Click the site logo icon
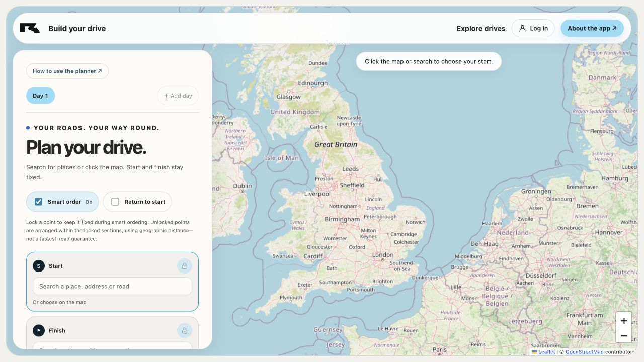The image size is (644, 362). click(30, 28)
